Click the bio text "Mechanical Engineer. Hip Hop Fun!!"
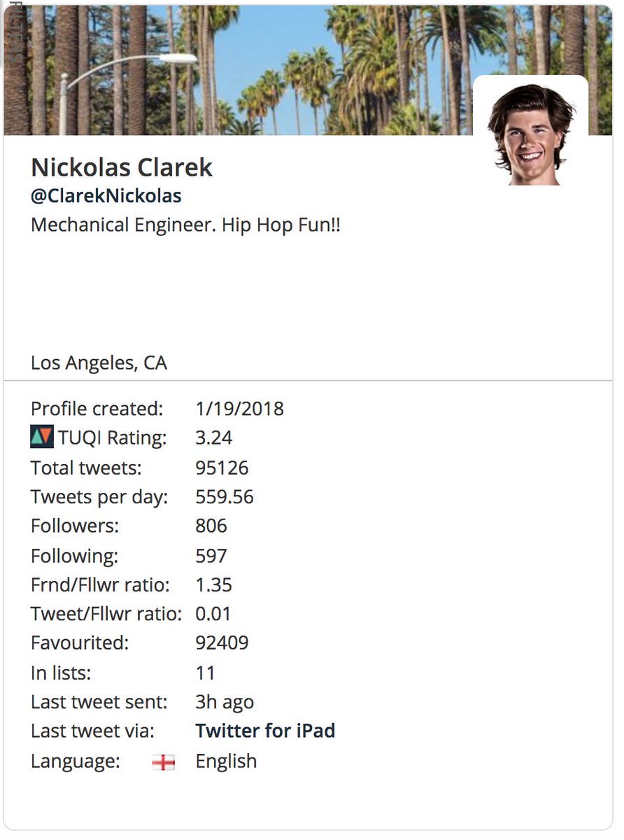 pyautogui.click(x=185, y=225)
